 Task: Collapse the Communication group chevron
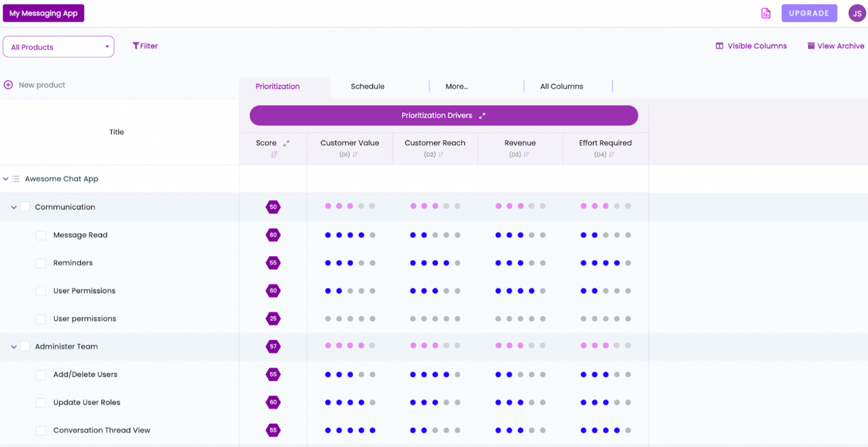pyautogui.click(x=14, y=207)
